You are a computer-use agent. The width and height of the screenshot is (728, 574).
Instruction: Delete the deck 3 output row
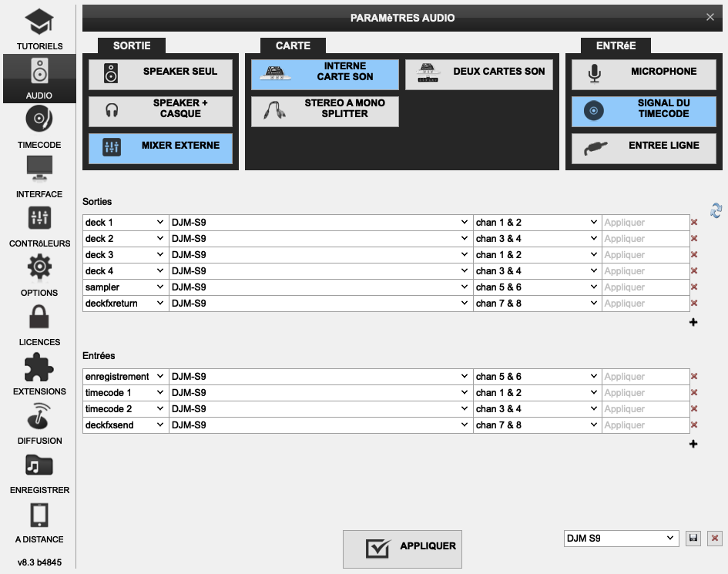(x=694, y=255)
